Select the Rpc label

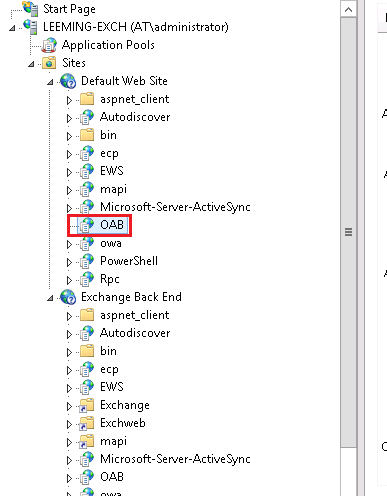110,279
